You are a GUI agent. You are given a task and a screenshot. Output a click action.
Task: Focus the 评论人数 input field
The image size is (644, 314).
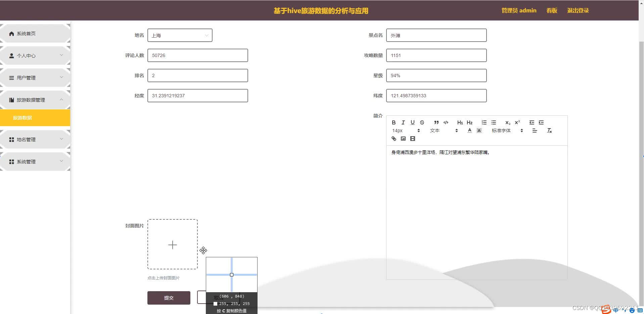coord(197,55)
